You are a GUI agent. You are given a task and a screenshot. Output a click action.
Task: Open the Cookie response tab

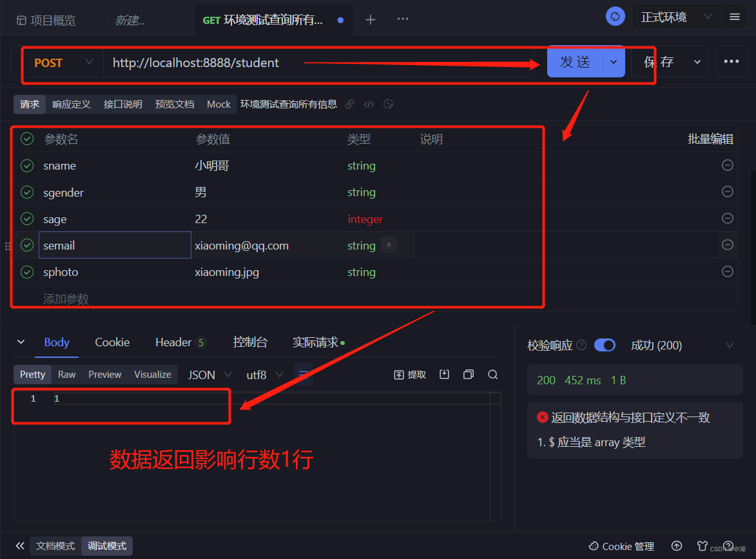[112, 342]
